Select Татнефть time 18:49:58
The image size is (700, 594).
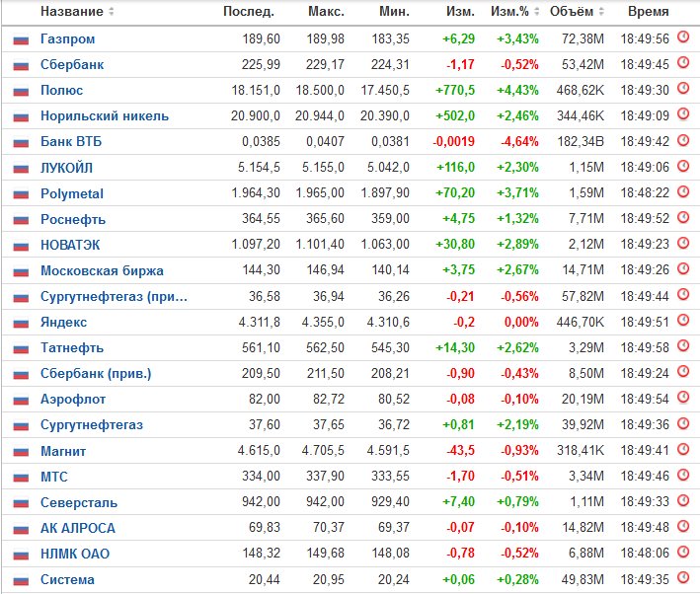click(645, 347)
